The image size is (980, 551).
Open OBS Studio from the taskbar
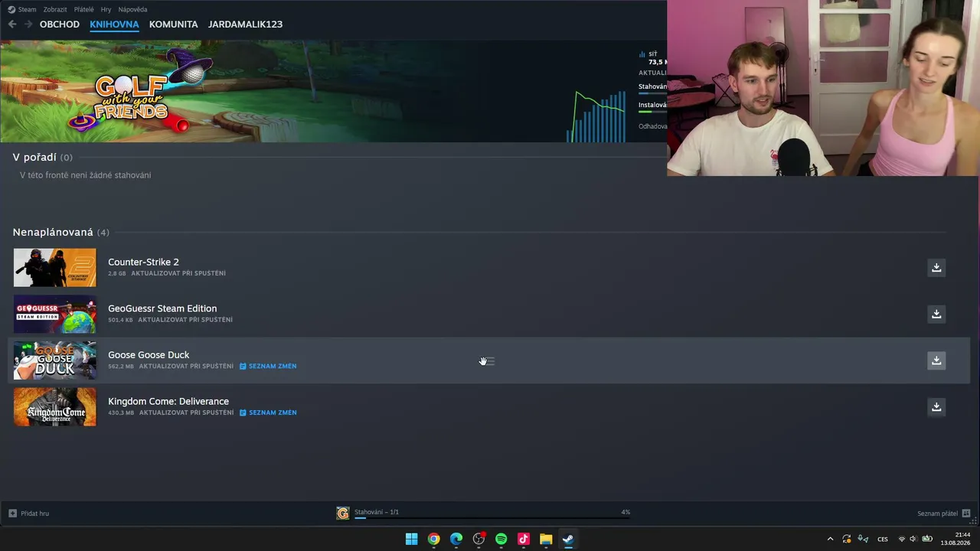(479, 539)
